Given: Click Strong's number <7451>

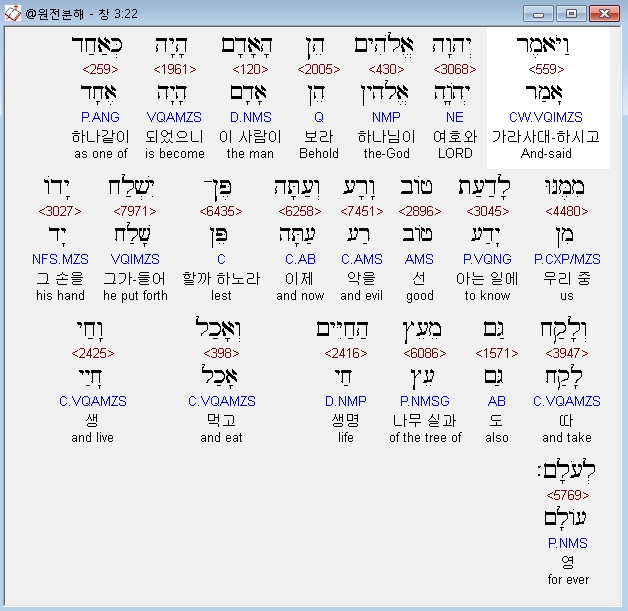Looking at the screenshot, I should 361,211.
